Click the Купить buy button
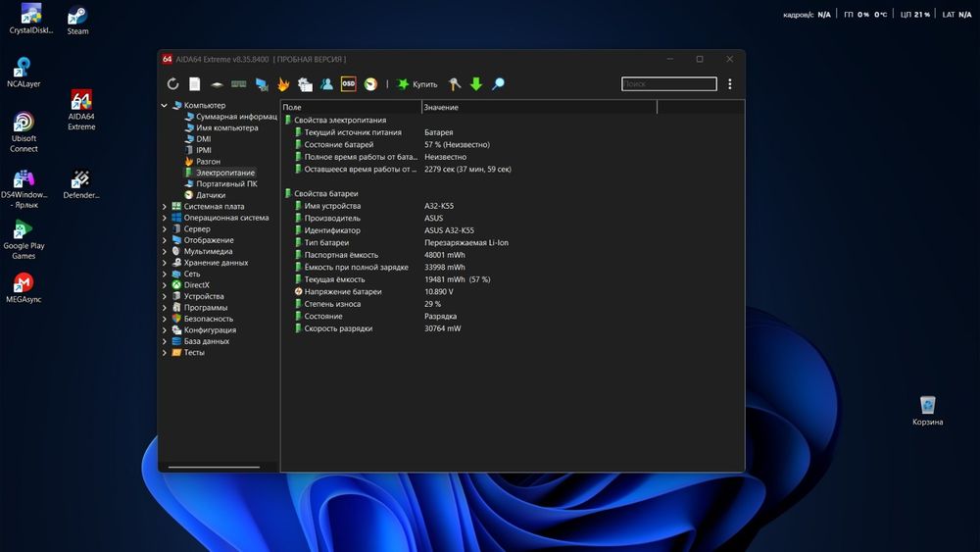Viewport: 980px width, 552px height. pyautogui.click(x=418, y=83)
